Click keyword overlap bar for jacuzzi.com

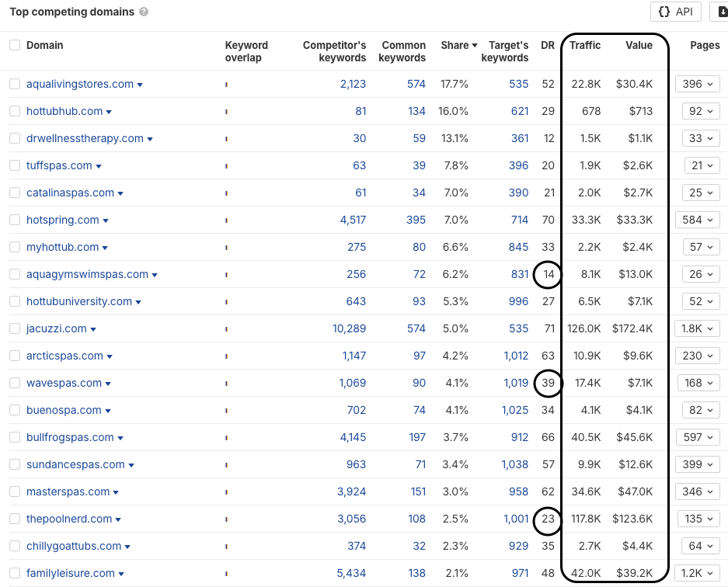coord(227,329)
